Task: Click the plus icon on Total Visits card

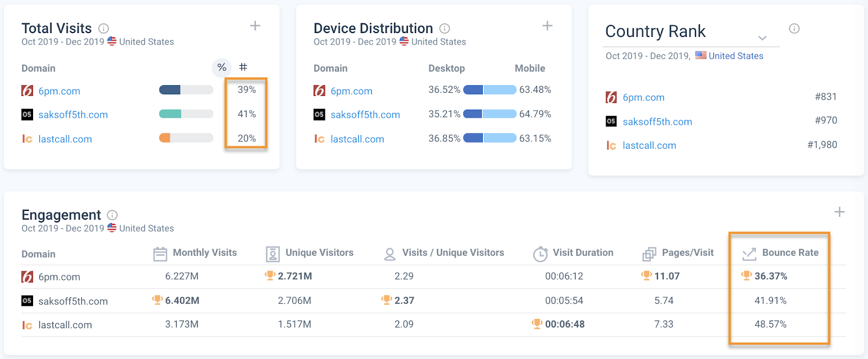Action: [x=255, y=25]
